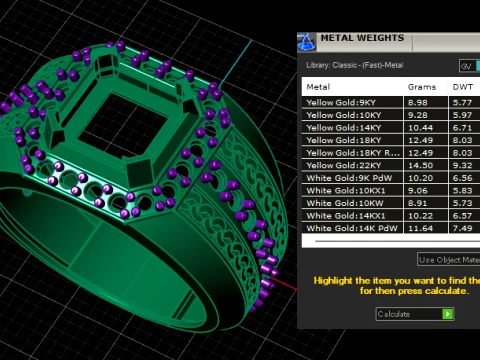The height and width of the screenshot is (360, 480).
Task: Click the 14.50 grams value
Action: [420, 165]
